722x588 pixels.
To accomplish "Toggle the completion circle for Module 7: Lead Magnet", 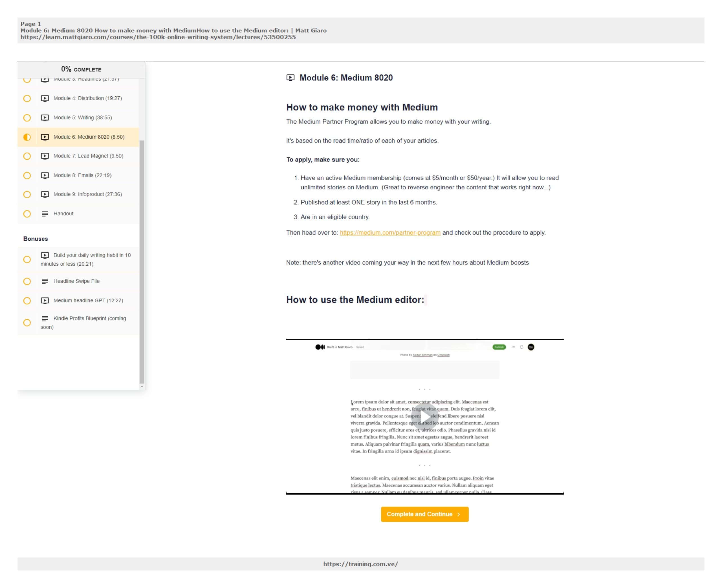I will [27, 156].
